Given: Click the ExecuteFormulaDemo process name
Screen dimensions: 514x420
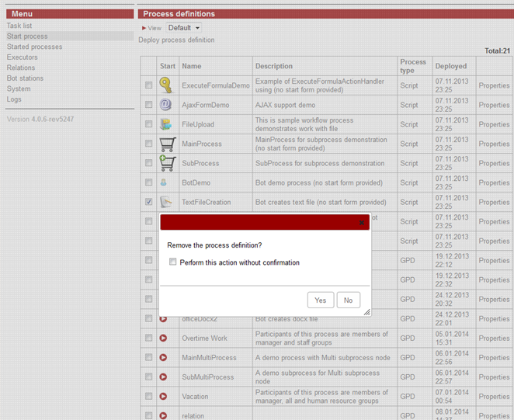Looking at the screenshot, I should coord(216,85).
